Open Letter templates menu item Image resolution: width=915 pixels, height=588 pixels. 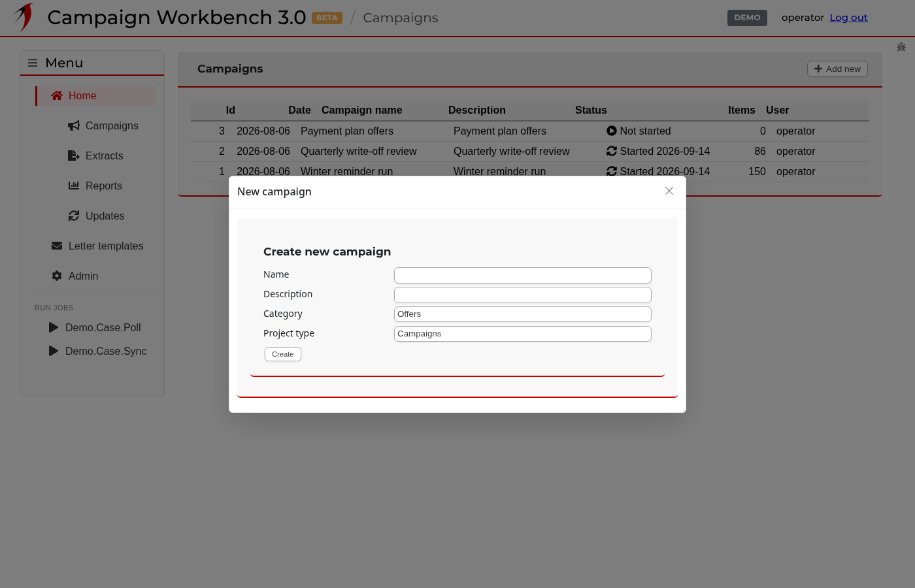point(106,246)
